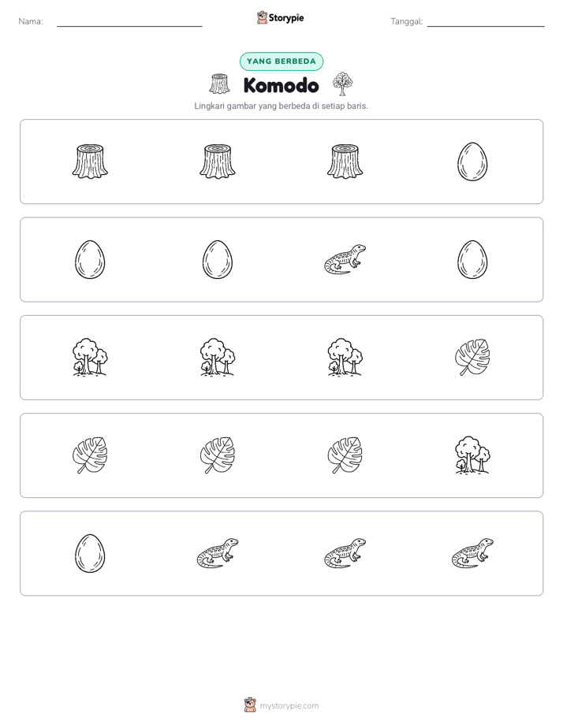The height and width of the screenshot is (728, 563).
Task: Select the first tree stump in row one
Action: click(x=90, y=162)
